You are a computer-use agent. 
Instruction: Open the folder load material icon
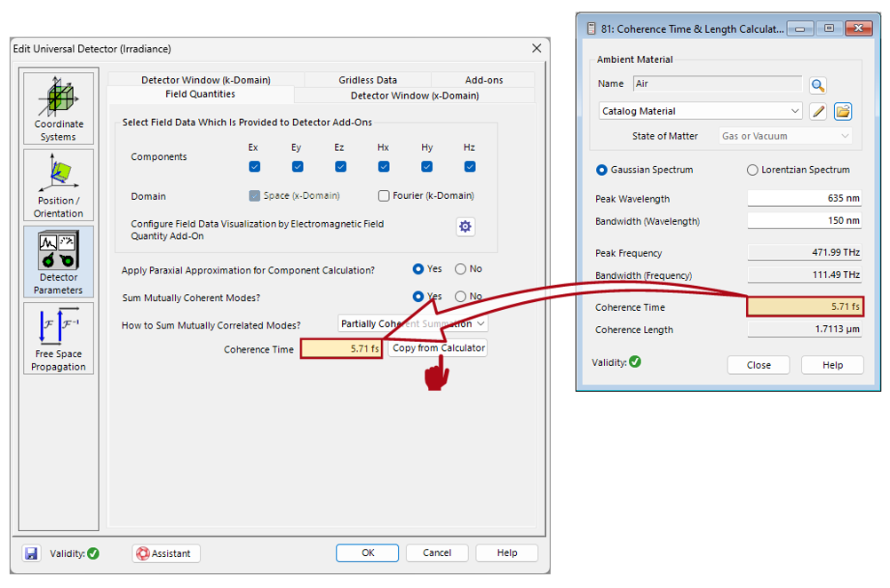pos(843,111)
